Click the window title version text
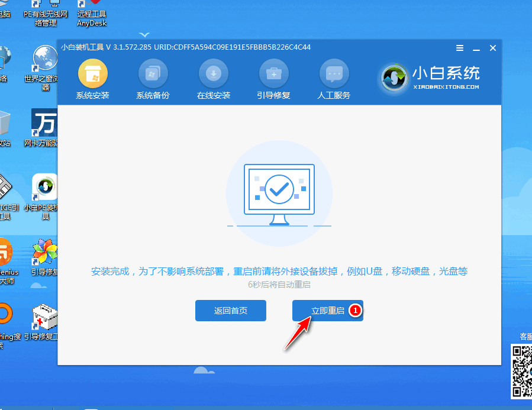The width and height of the screenshot is (532, 410). coord(186,47)
